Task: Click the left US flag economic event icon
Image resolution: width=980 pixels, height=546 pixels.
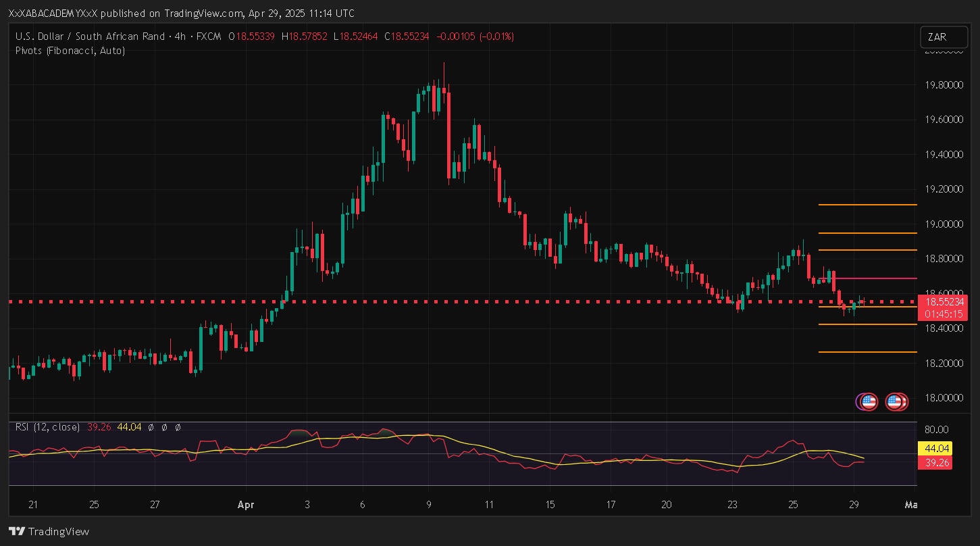Action: coord(867,402)
